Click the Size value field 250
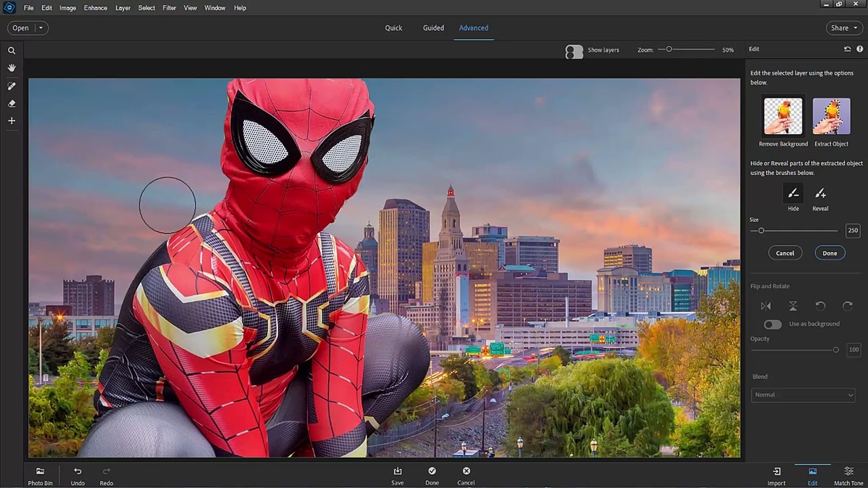 pyautogui.click(x=852, y=230)
